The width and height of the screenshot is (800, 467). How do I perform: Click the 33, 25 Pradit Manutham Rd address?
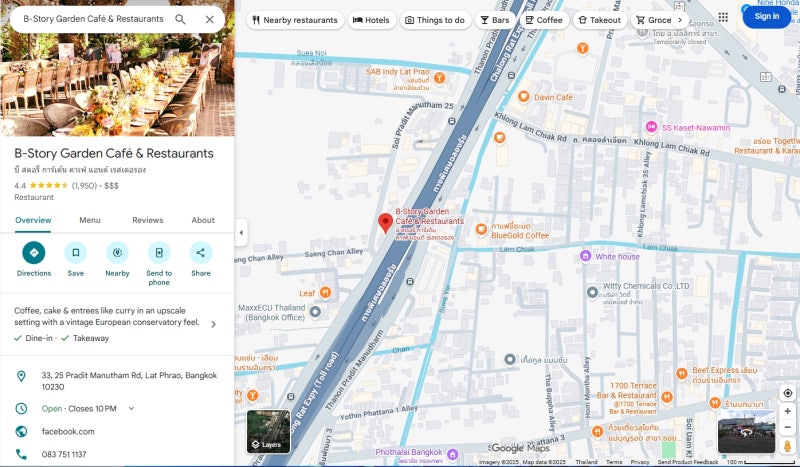[129, 381]
